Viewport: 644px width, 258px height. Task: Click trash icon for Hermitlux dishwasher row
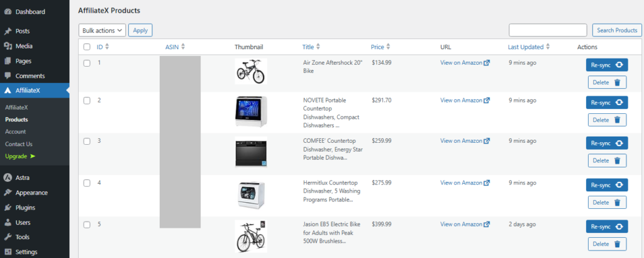tap(617, 202)
